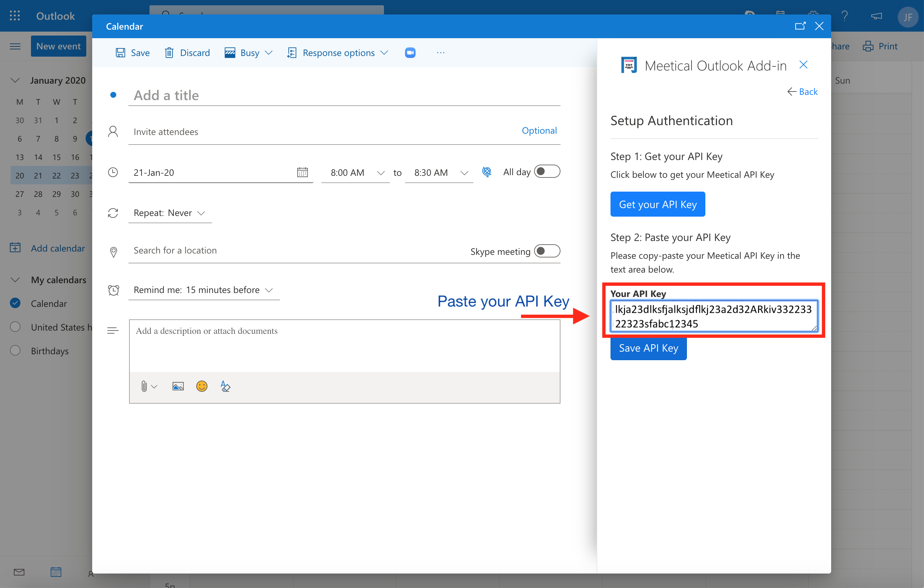Viewport: 924px width, 588px height.
Task: Open the Outlook app launcher grid
Action: coord(14,16)
